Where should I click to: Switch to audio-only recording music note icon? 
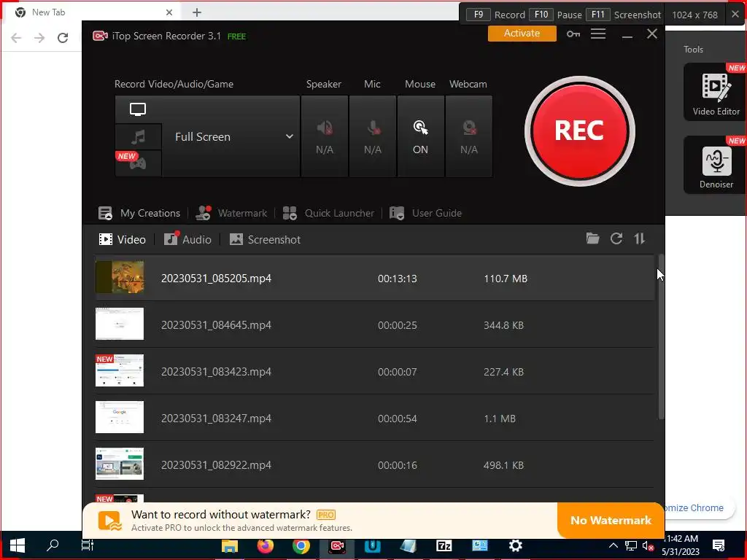tap(138, 137)
